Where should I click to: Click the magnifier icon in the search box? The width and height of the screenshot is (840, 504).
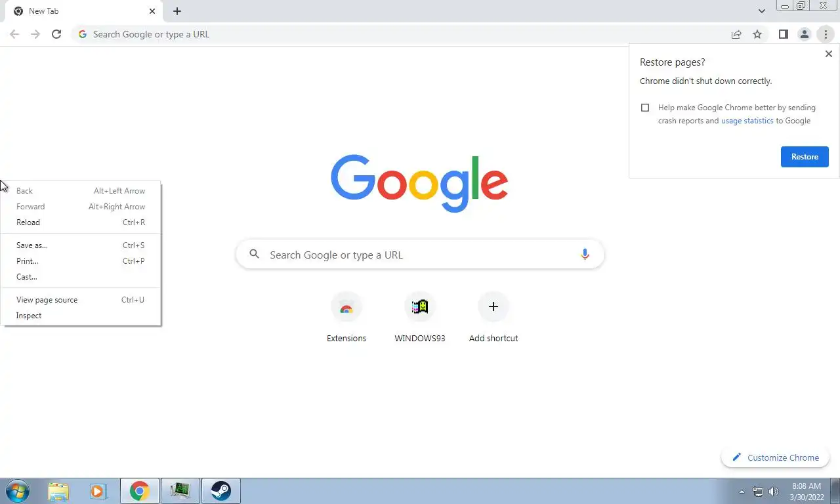point(255,255)
